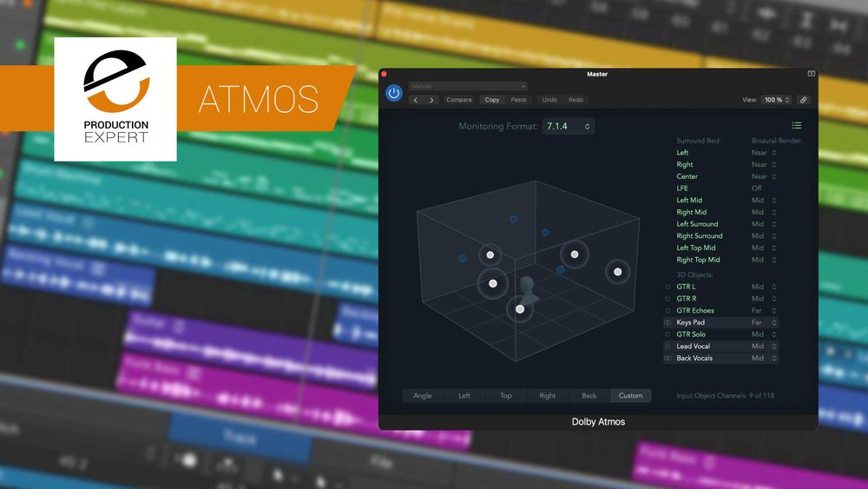868x489 pixels.
Task: Click the stereo object icon beside Back Vocals
Action: click(x=667, y=359)
